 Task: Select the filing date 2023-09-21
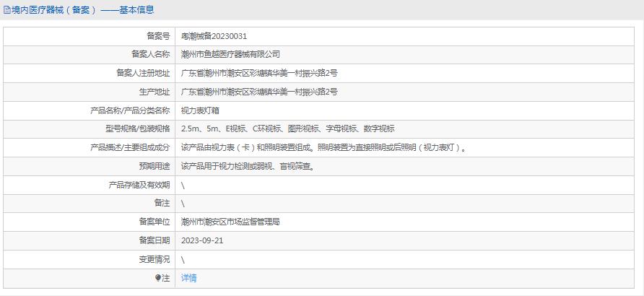202,240
